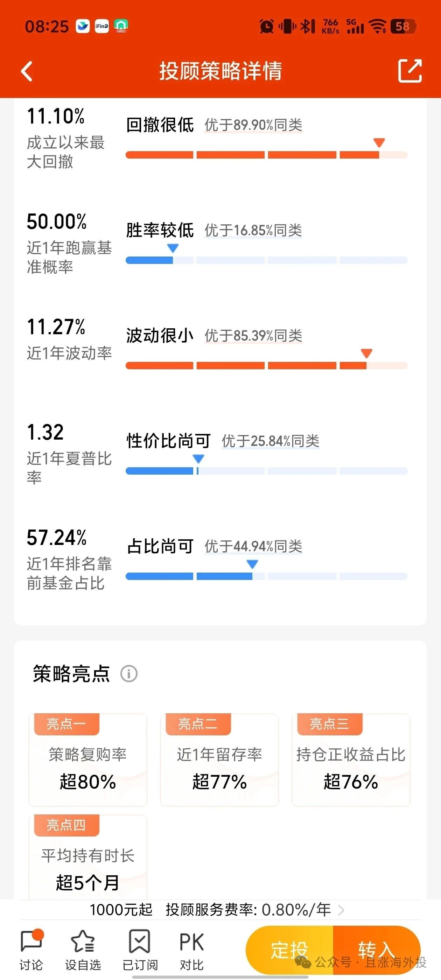Tap the alarm clock status icon

pos(266,26)
